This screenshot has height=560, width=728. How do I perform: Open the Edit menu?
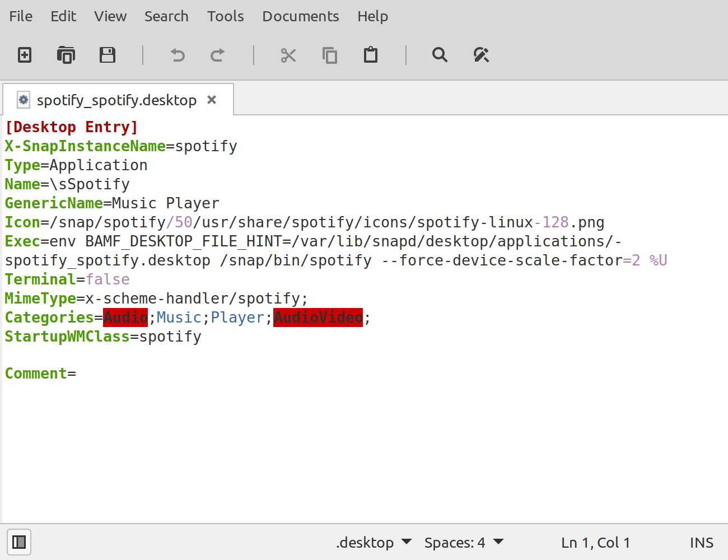click(63, 16)
